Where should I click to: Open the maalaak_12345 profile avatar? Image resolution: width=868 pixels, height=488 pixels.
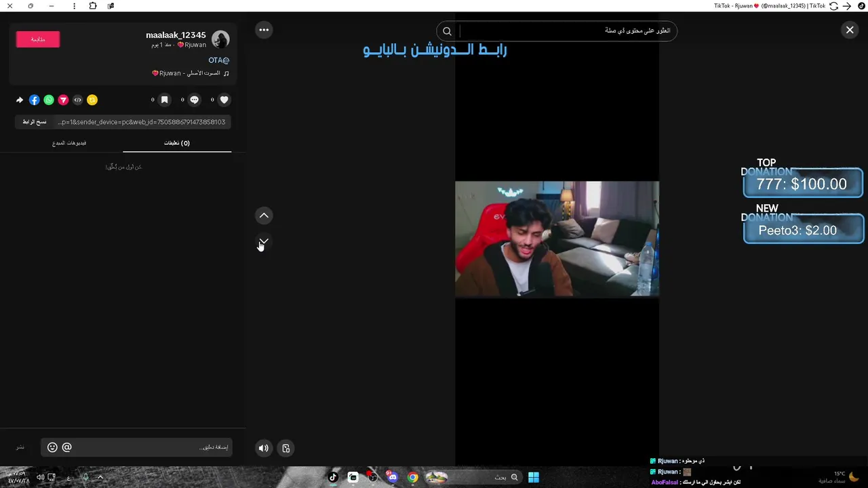pos(220,39)
